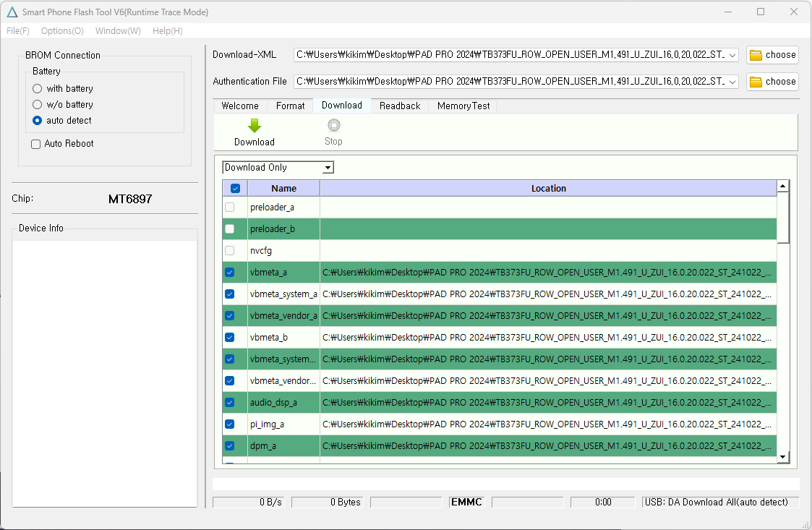Click the folder icon next to Download-XML choose
This screenshot has width=812, height=530.
point(756,55)
